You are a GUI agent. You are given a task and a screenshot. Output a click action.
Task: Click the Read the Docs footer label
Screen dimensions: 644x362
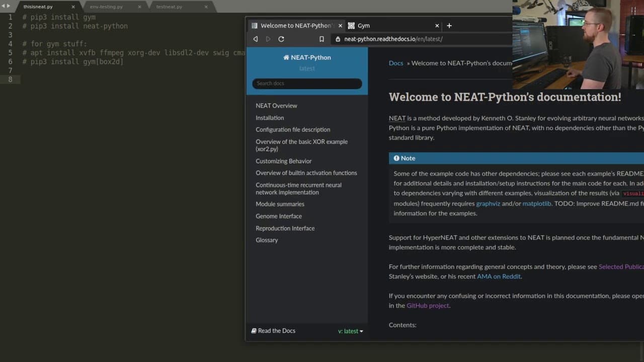tap(277, 331)
